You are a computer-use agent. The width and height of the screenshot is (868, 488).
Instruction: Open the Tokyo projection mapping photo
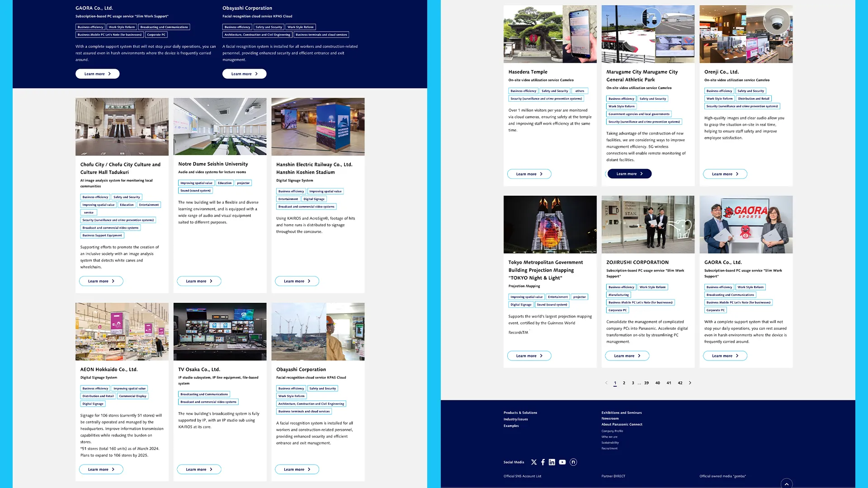pos(550,225)
